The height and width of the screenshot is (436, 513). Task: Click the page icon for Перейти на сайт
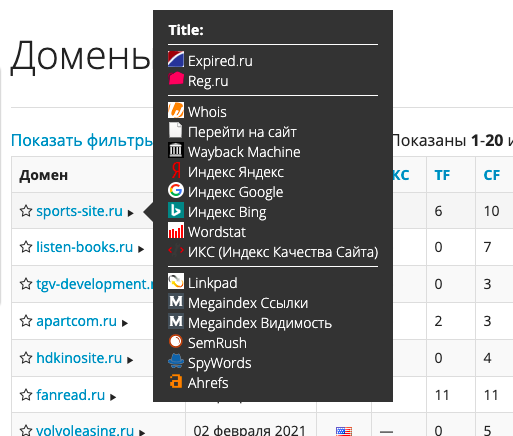click(176, 130)
